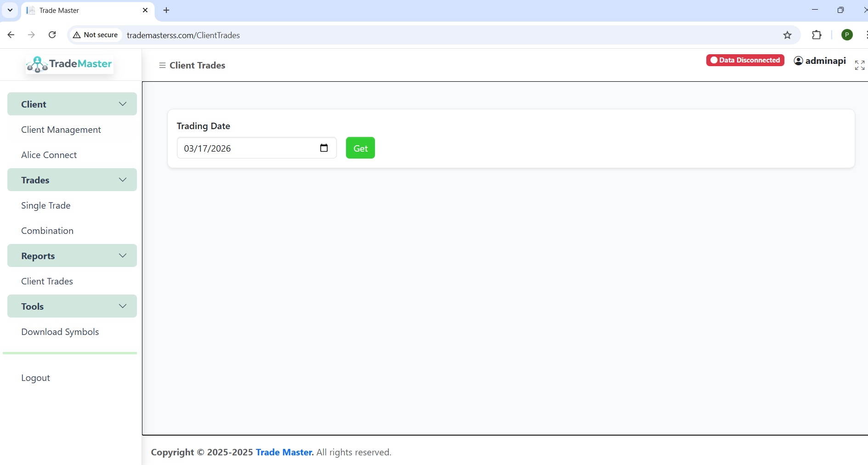This screenshot has width=868, height=465.
Task: Collapse the Client sidebar section
Action: coord(72,104)
